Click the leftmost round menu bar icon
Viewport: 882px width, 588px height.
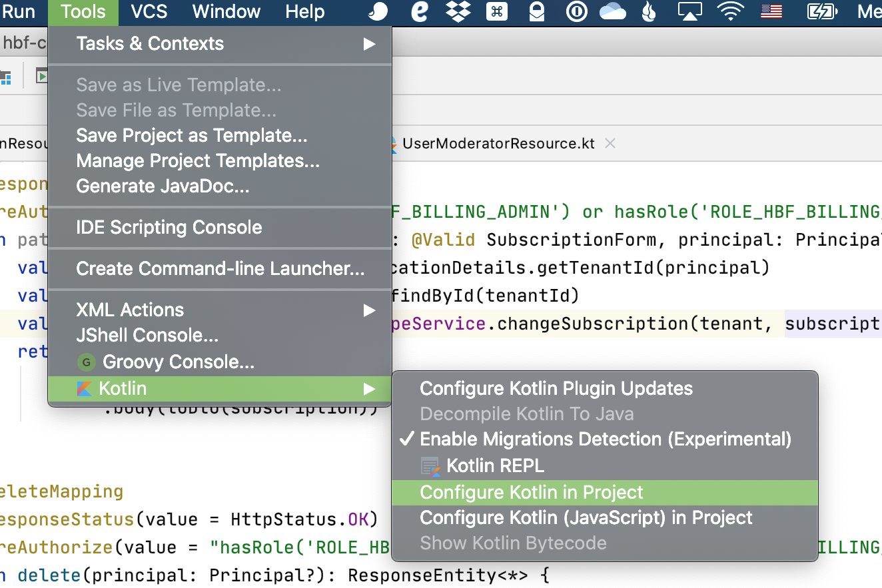[x=378, y=11]
